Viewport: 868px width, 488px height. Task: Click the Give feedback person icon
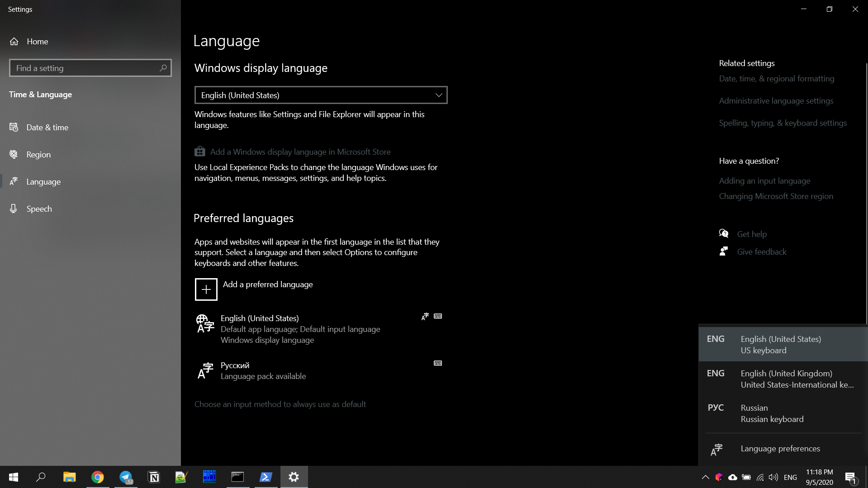coord(724,251)
